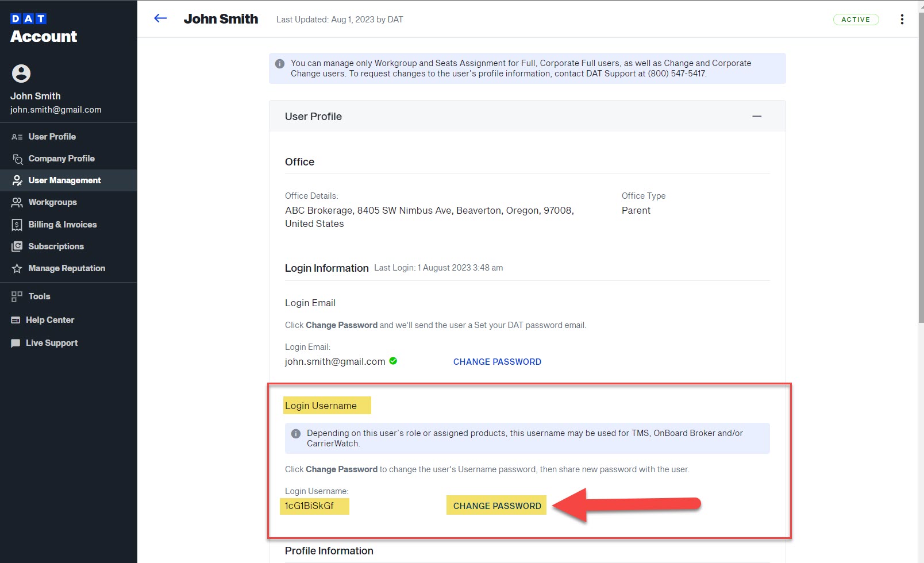Open the three-dot options menu
The image size is (924, 563).
point(902,19)
